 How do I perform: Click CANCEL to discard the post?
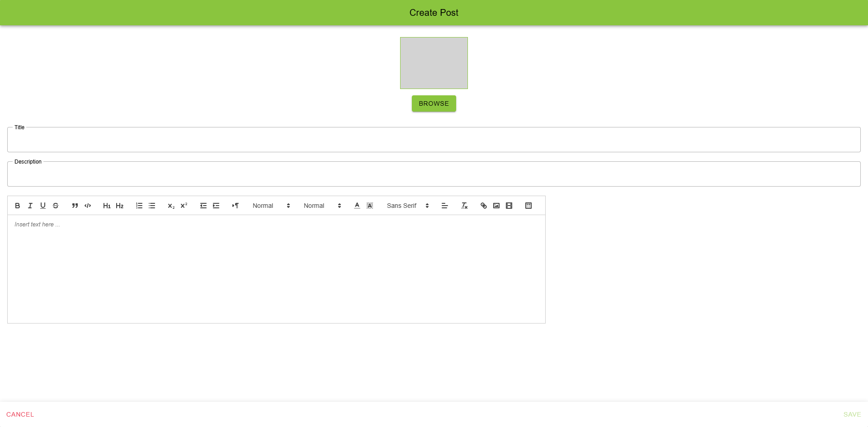pyautogui.click(x=20, y=414)
